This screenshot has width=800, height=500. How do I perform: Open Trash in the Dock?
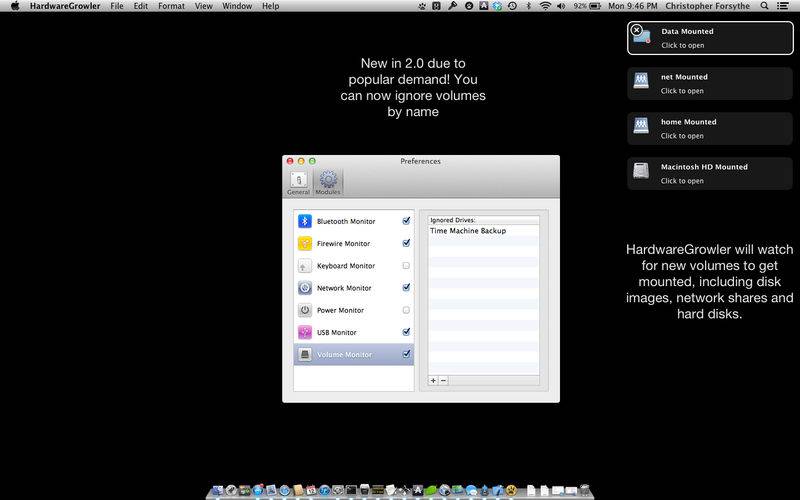pos(585,491)
